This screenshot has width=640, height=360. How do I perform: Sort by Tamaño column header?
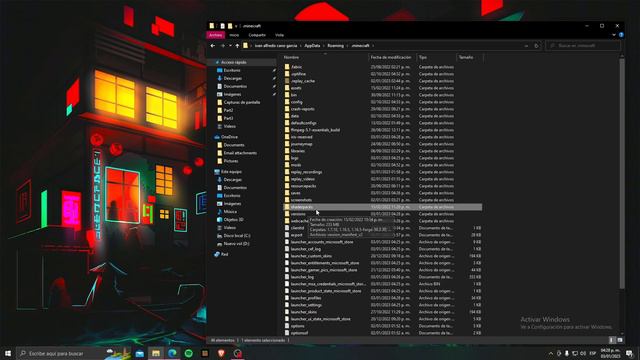[x=466, y=58]
